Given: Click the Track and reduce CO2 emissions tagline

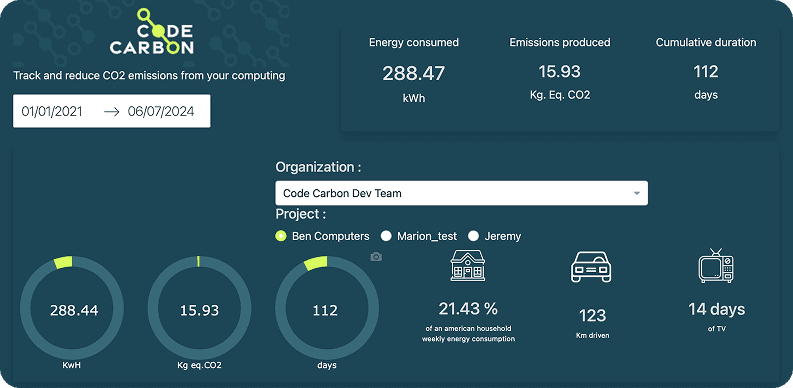Looking at the screenshot, I should (149, 76).
